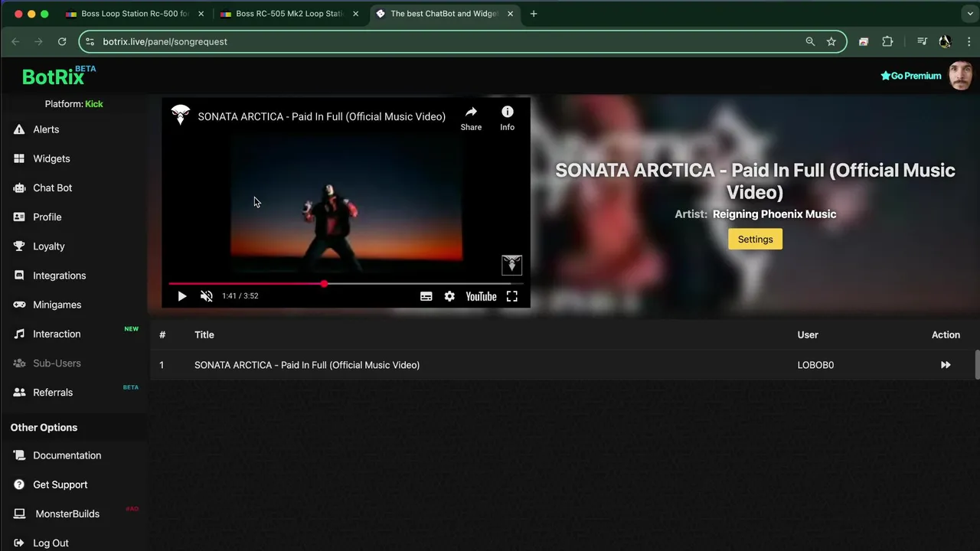
Task: View site information icon in address bar
Action: tap(90, 41)
